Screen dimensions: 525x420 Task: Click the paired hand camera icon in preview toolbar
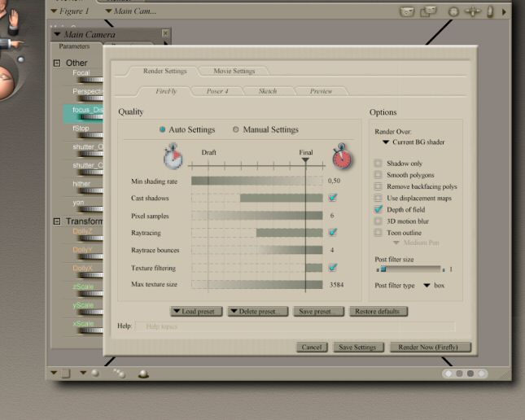429,11
